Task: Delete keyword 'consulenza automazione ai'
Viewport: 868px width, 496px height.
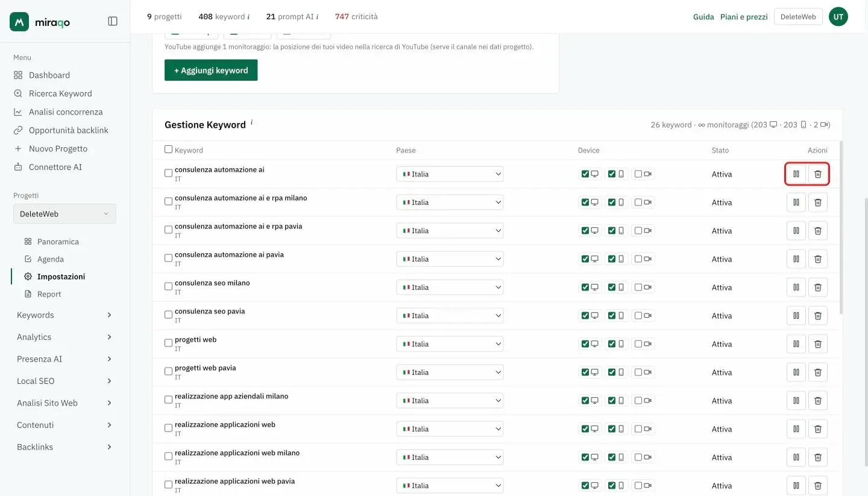Action: point(818,174)
